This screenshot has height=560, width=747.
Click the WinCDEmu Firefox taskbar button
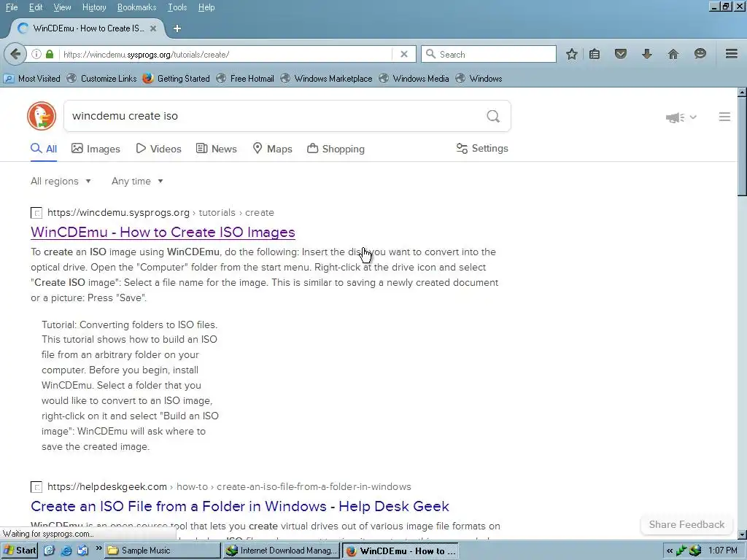point(400,551)
